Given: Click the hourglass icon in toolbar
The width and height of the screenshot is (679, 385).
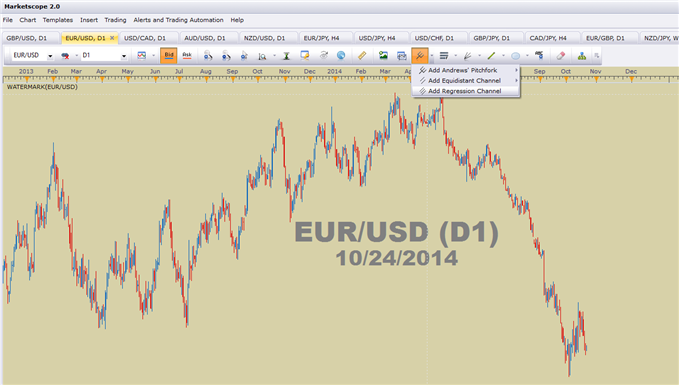Looking at the screenshot, I should (x=286, y=55).
